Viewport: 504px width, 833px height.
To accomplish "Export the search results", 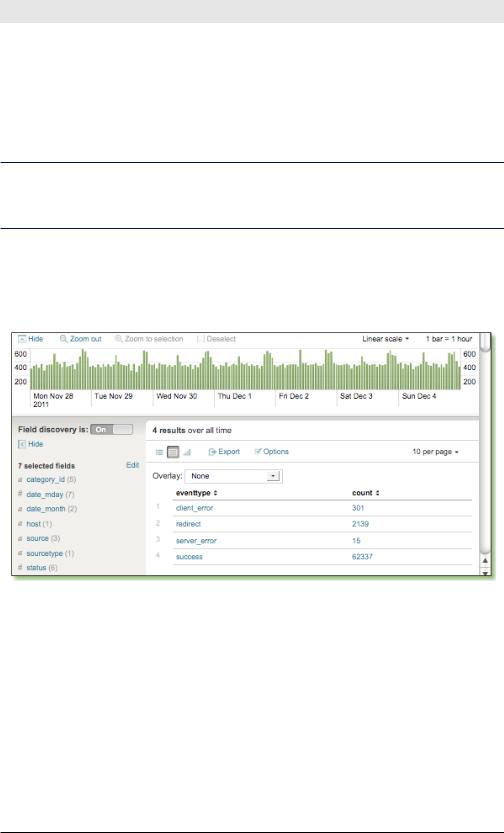I will pos(224,452).
